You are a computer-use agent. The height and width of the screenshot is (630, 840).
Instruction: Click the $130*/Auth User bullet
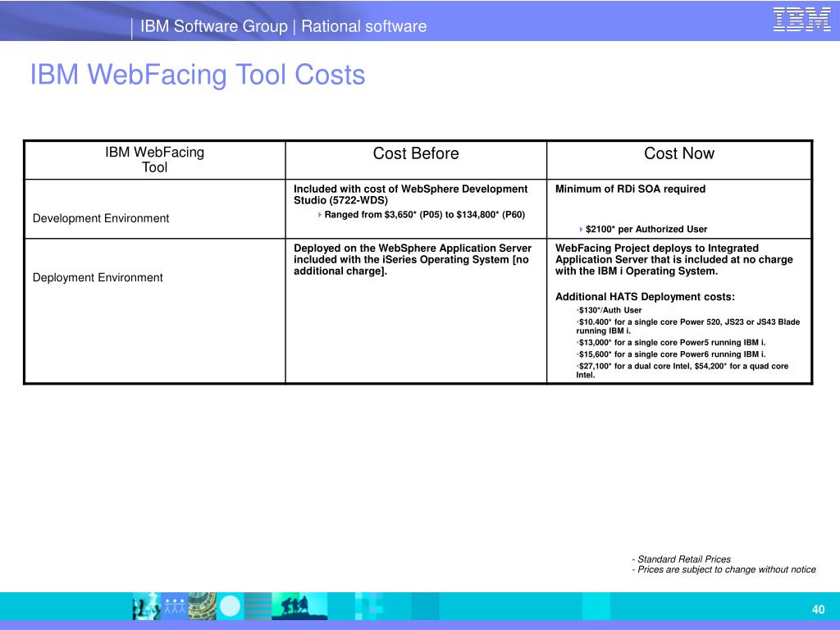click(609, 310)
